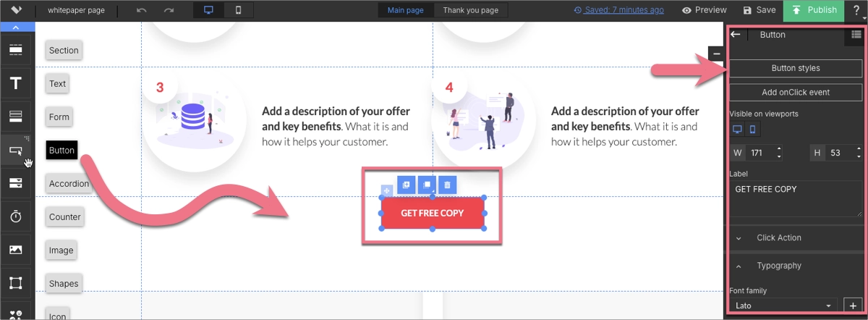The width and height of the screenshot is (868, 320).
Task: Select the Text widget icon in sidebar
Action: click(15, 83)
